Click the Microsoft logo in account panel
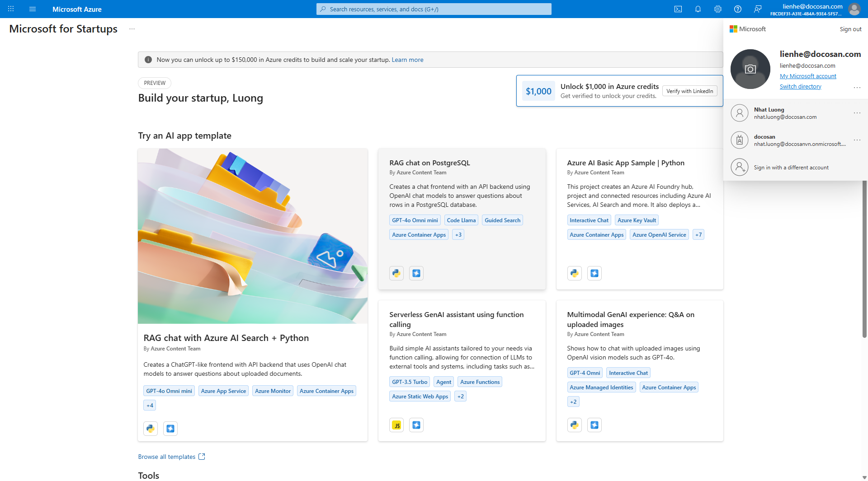 pos(748,29)
